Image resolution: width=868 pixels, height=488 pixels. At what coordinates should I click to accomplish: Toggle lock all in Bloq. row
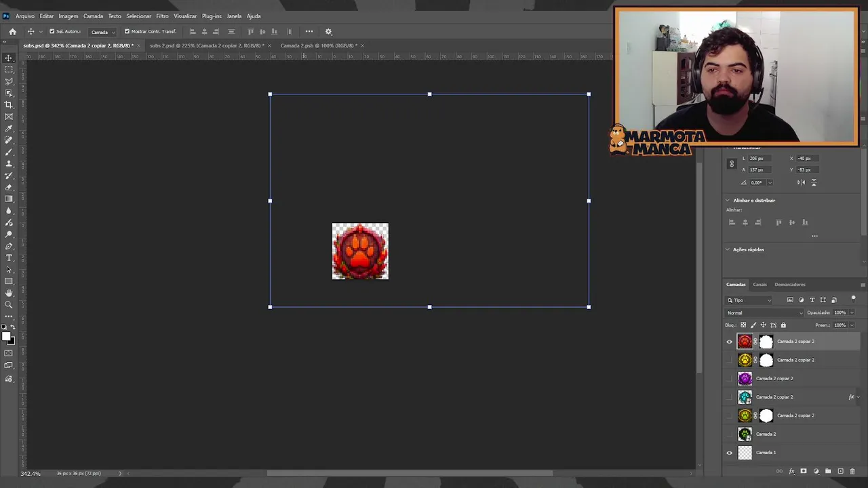tap(783, 325)
